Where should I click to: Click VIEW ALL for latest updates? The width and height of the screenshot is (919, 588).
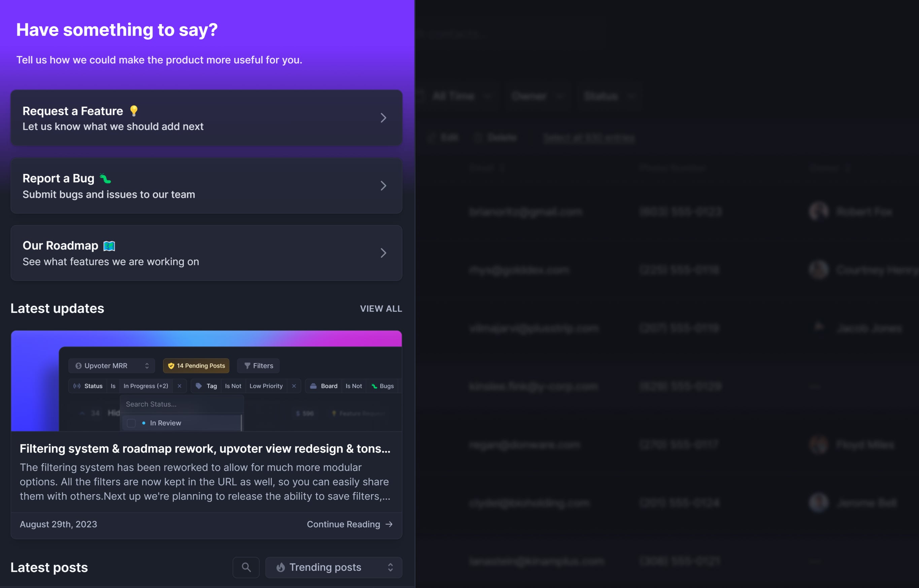381,308
